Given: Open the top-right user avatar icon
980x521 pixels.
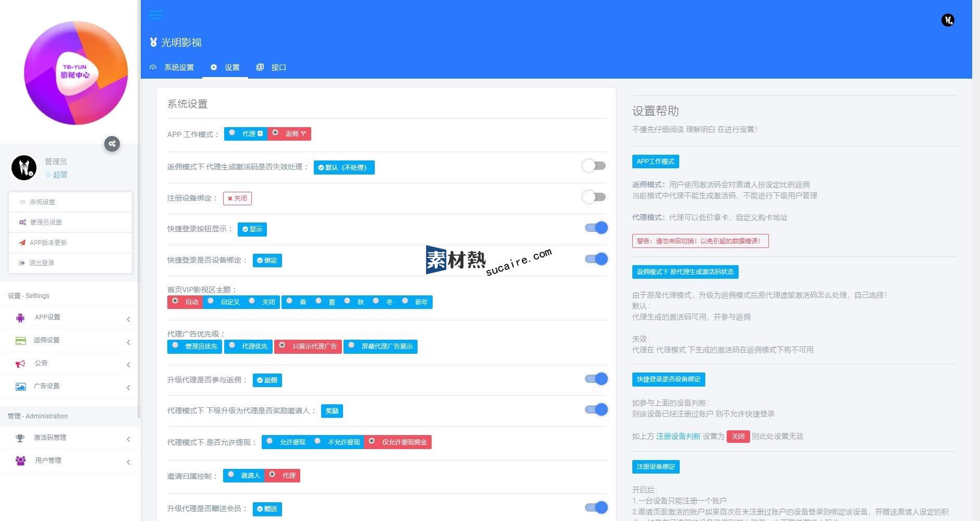Looking at the screenshot, I should click(x=947, y=20).
